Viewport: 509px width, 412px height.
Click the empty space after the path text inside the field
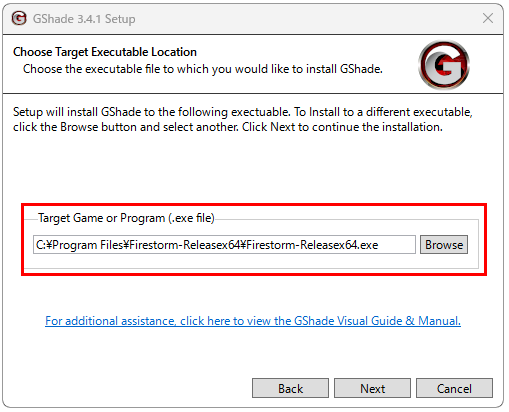[x=397, y=245]
